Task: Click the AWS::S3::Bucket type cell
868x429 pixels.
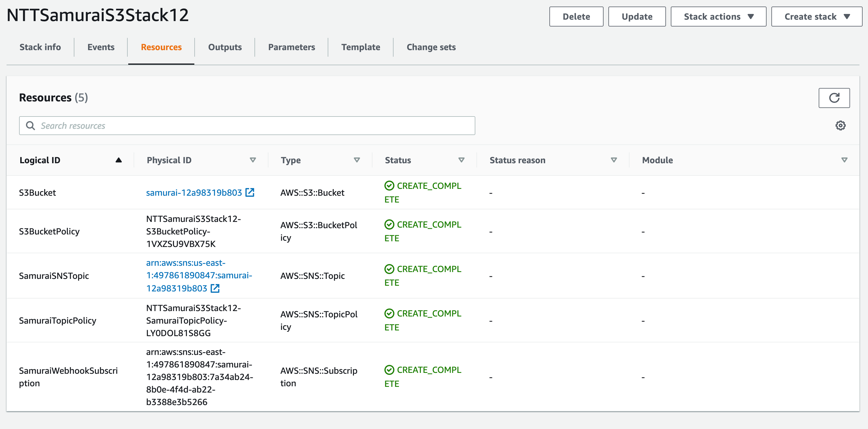Action: (312, 193)
